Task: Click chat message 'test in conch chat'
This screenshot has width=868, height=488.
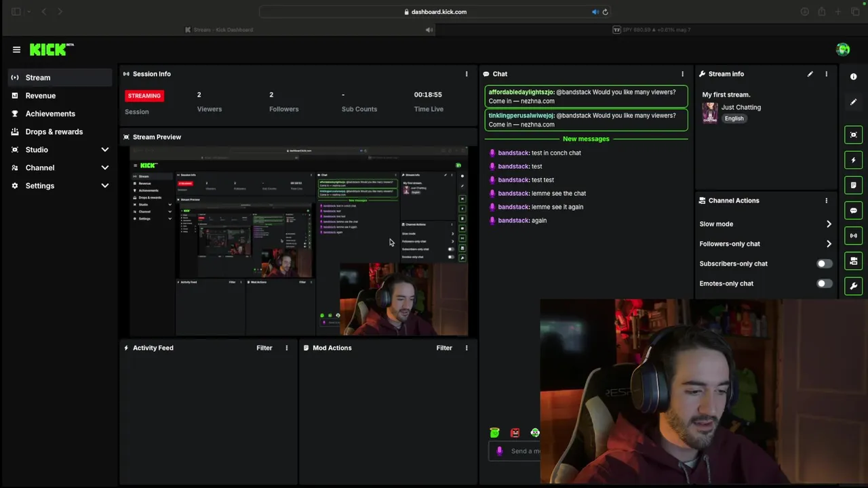Action: [556, 153]
